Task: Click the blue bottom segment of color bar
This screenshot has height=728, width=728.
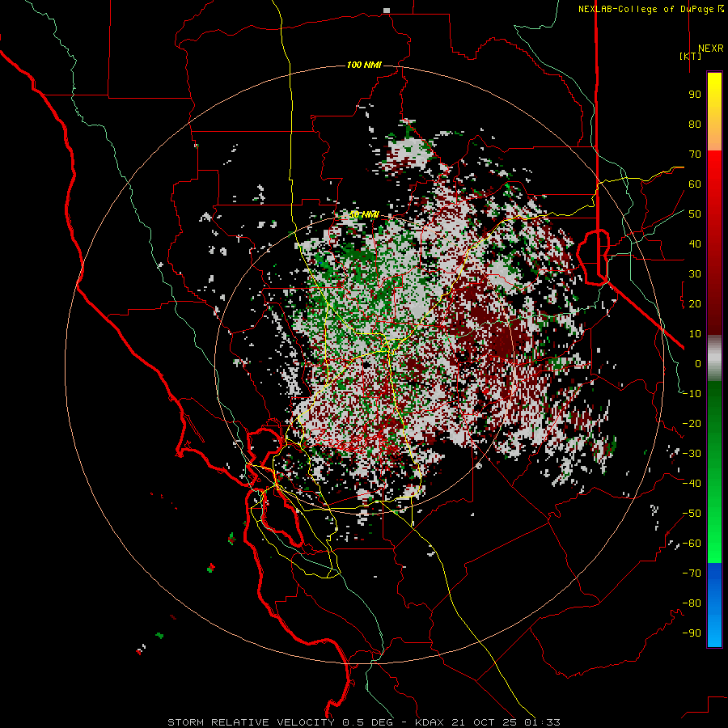Action: (x=714, y=605)
